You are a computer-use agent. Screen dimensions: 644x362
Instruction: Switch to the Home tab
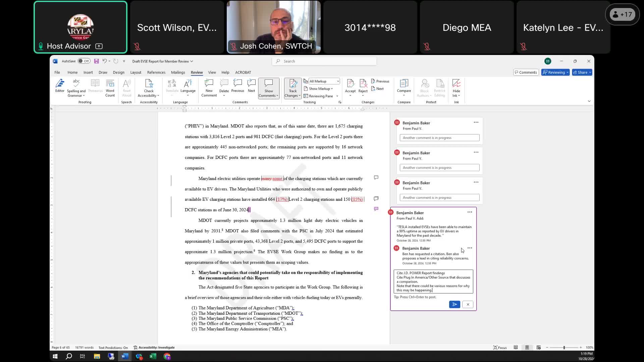click(72, 72)
